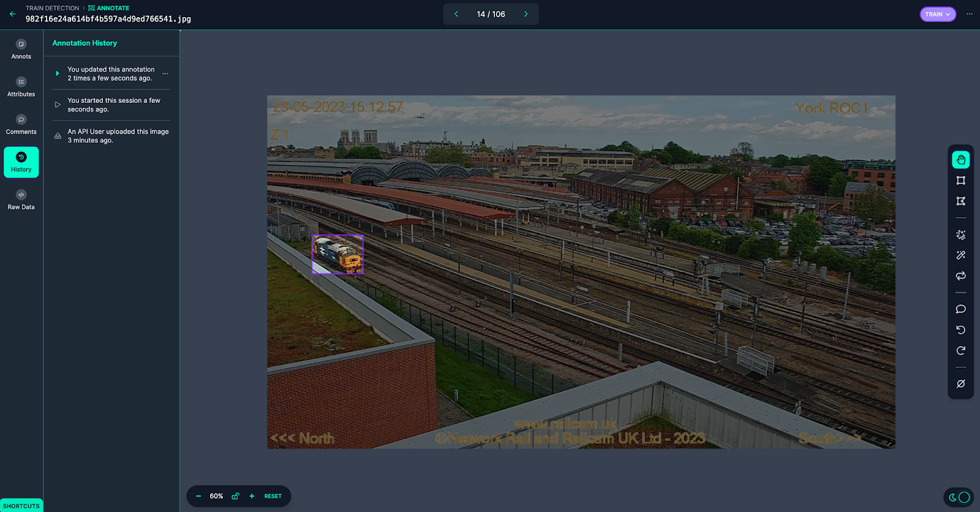Open options for the updated annotation entry
Viewport: 980px width, 512px height.
165,73
